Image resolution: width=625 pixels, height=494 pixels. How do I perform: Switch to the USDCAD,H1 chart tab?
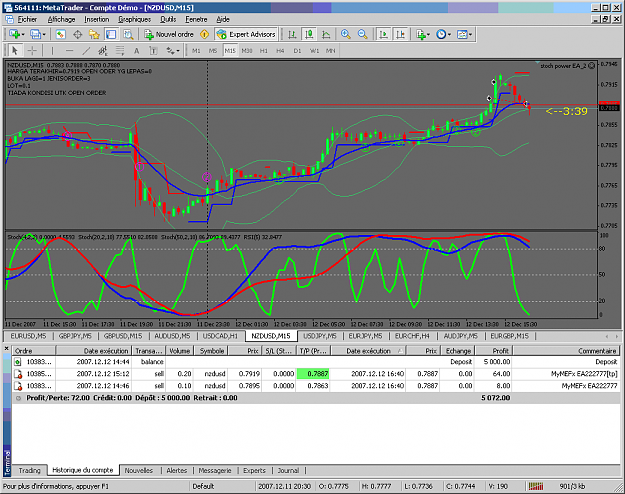click(220, 336)
